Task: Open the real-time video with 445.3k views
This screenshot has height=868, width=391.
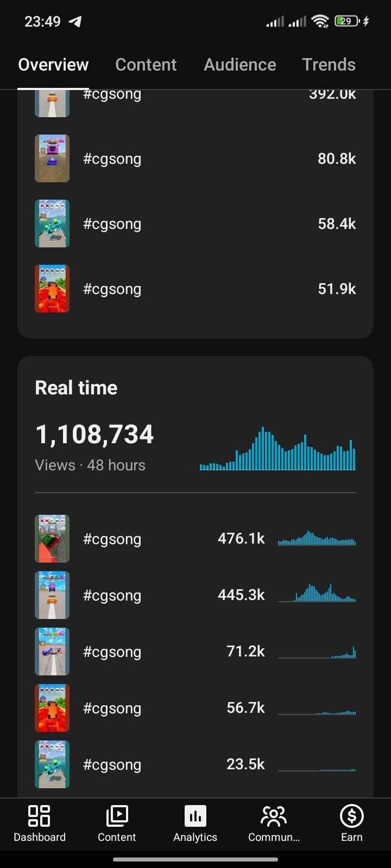Action: [195, 595]
